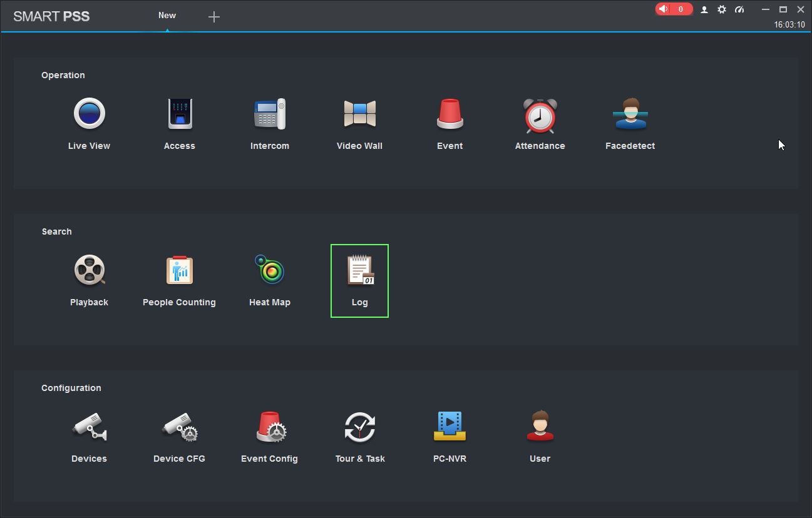Open the user account icon in title bar
The width and height of the screenshot is (812, 518).
pyautogui.click(x=704, y=9)
